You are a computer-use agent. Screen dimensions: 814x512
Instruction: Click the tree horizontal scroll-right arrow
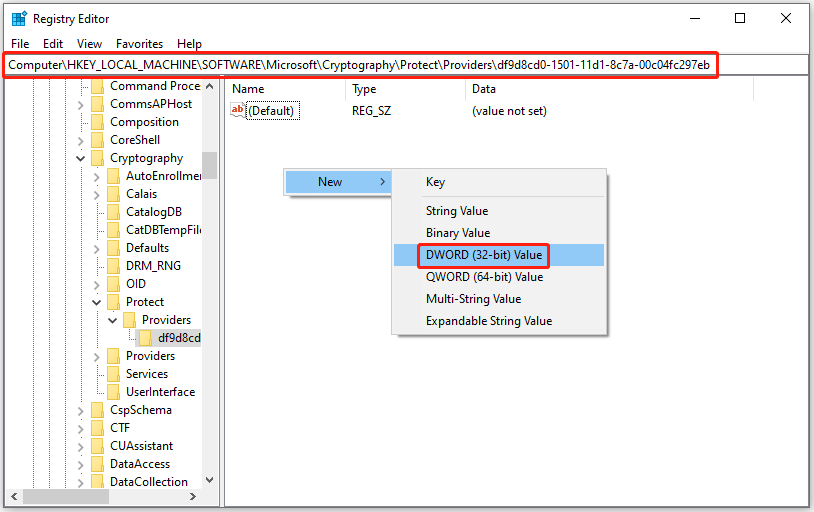(x=193, y=496)
